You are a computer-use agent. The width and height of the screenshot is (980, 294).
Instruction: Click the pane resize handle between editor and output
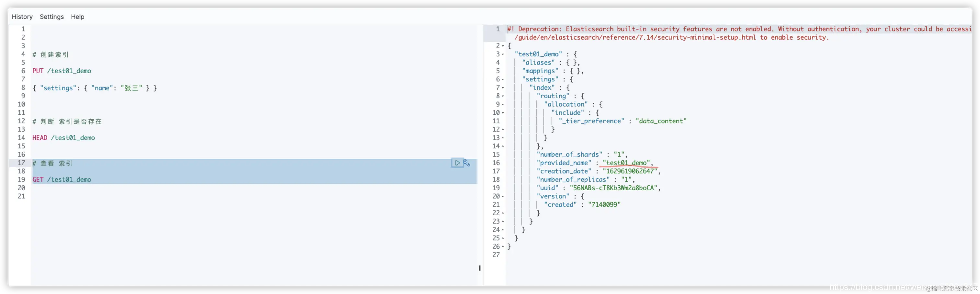[480, 268]
